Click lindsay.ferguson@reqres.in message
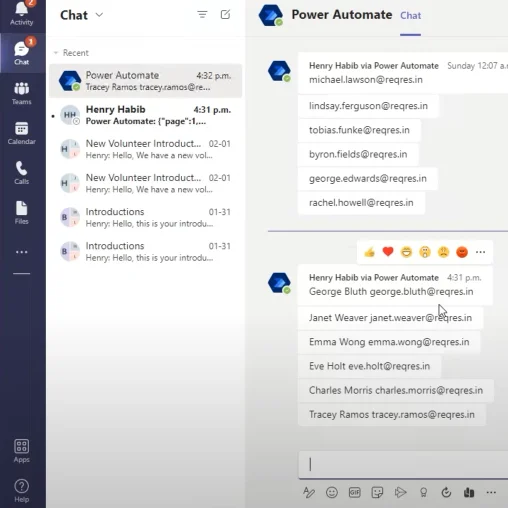The image size is (508, 508). pyautogui.click(x=368, y=106)
